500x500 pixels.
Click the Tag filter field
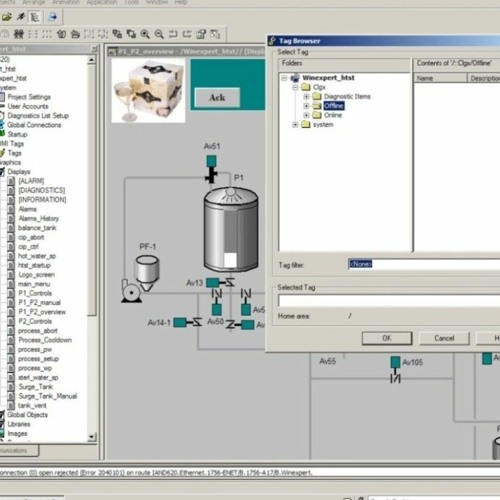pyautogui.click(x=423, y=264)
